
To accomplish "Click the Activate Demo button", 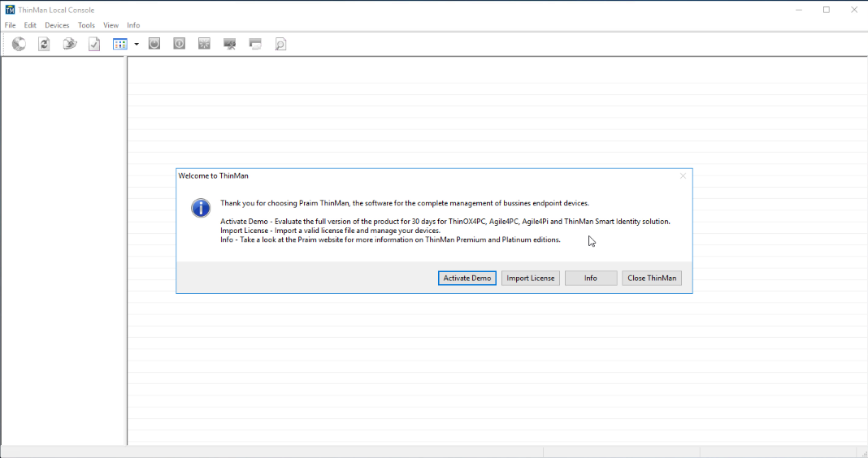I will click(467, 279).
